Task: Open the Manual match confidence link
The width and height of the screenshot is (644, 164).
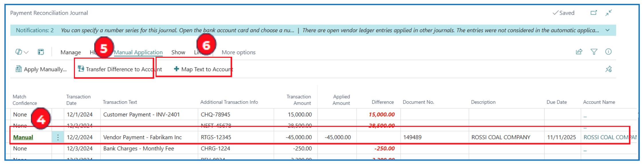Action: tap(23, 137)
